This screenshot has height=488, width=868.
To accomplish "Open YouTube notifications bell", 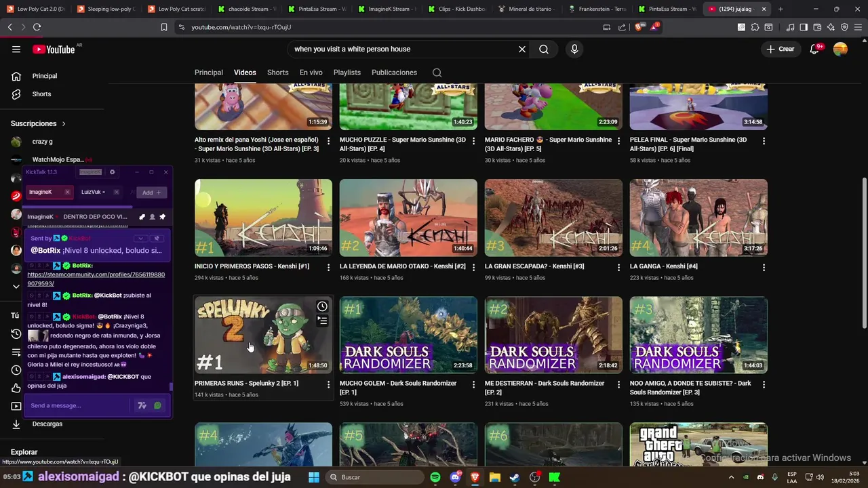I will [814, 49].
